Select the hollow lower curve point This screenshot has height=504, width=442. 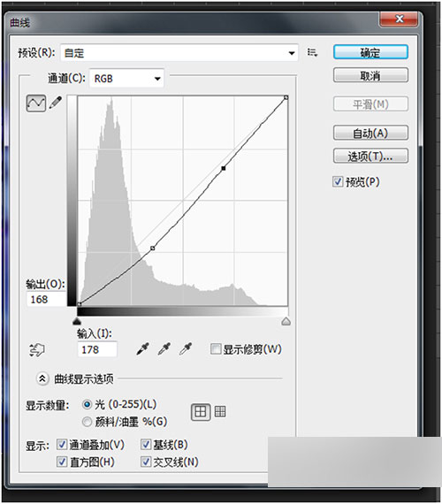pos(153,248)
